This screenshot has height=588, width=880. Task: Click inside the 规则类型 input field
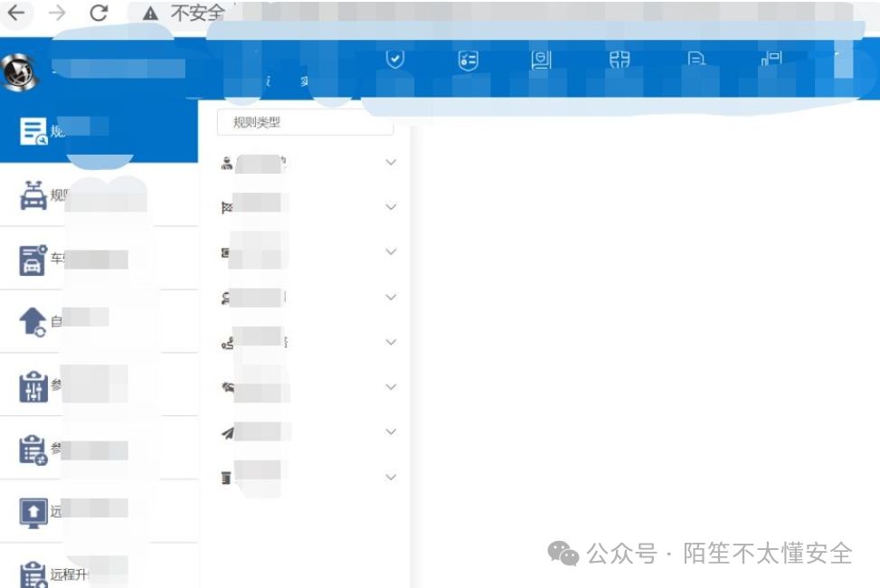pos(304,120)
